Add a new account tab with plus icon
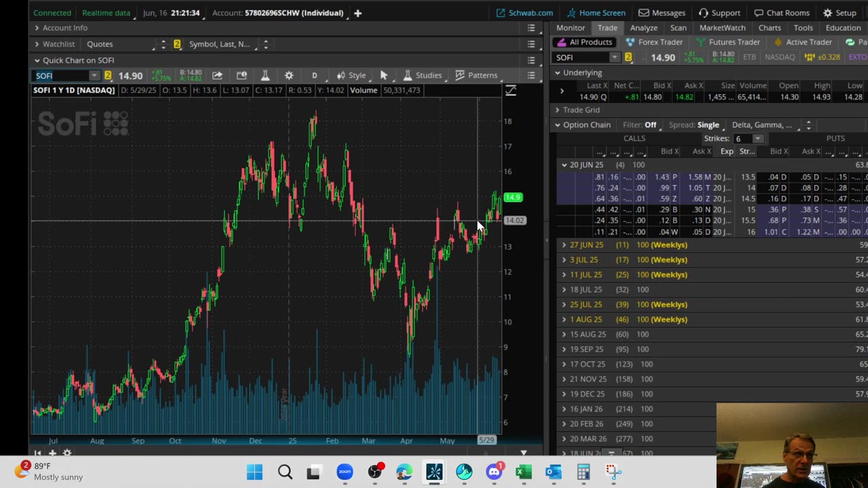This screenshot has height=488, width=868. point(357,13)
